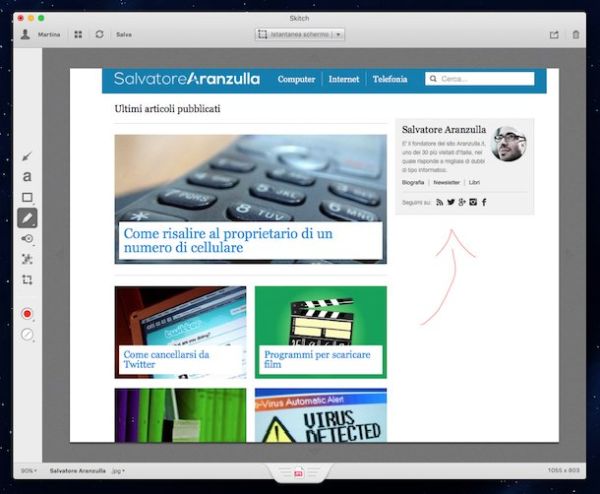
Task: Select the Text tool
Action: [27, 177]
